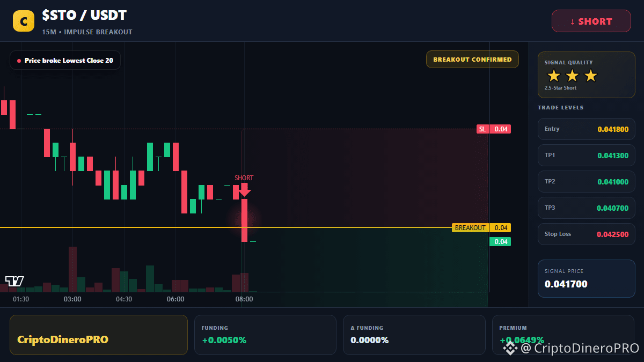This screenshot has width=644, height=362.
Task: Click the Premium card
Action: pos(563,335)
